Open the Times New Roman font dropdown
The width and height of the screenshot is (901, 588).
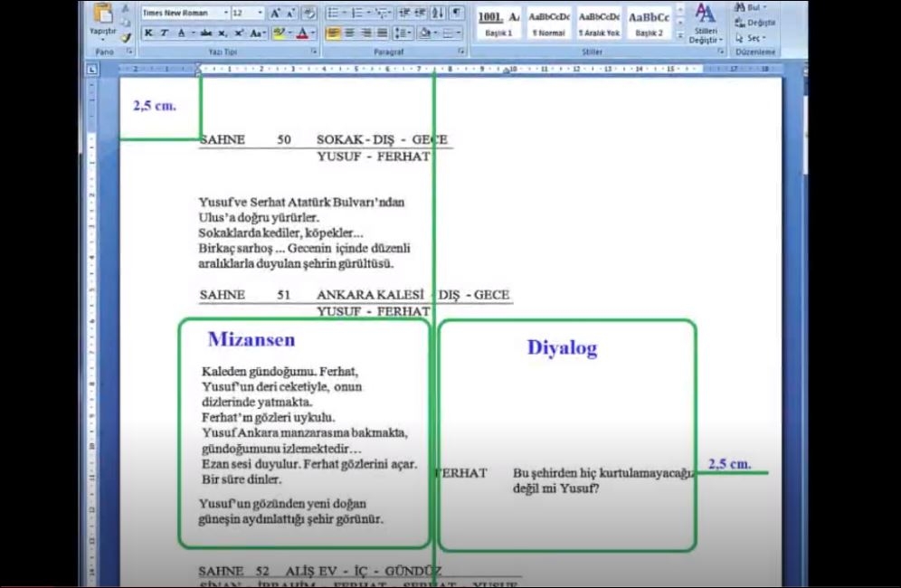coord(185,14)
